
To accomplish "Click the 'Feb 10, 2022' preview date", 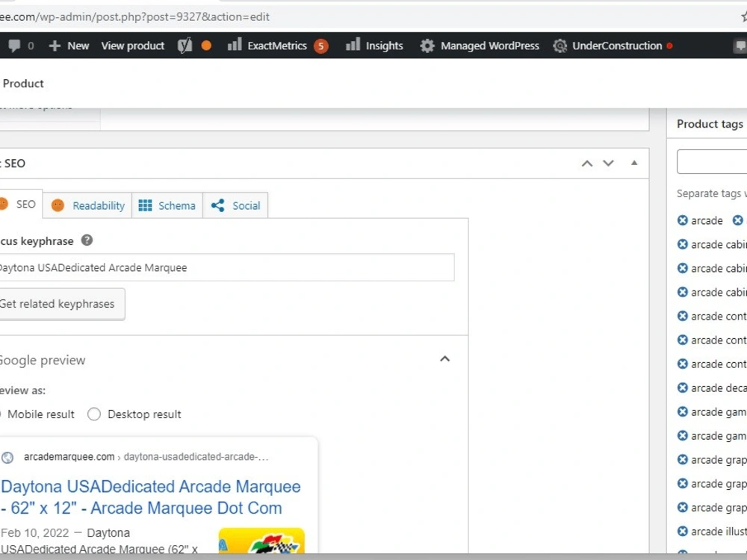I will pos(35,533).
